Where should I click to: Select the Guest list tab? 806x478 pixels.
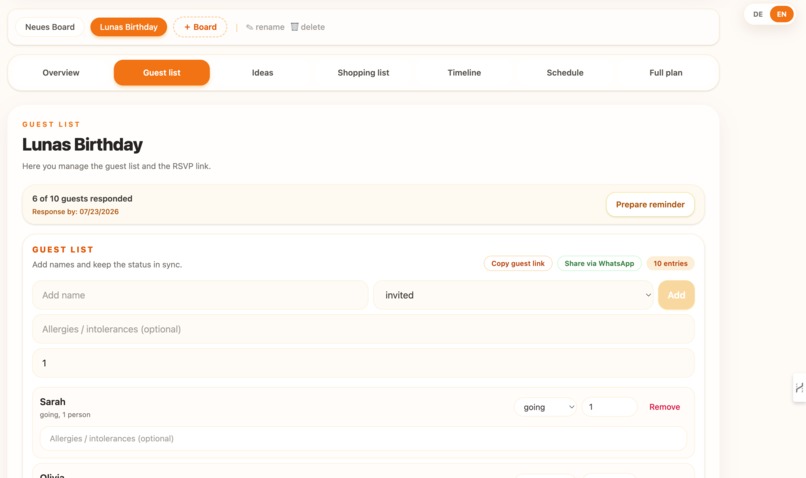click(161, 72)
